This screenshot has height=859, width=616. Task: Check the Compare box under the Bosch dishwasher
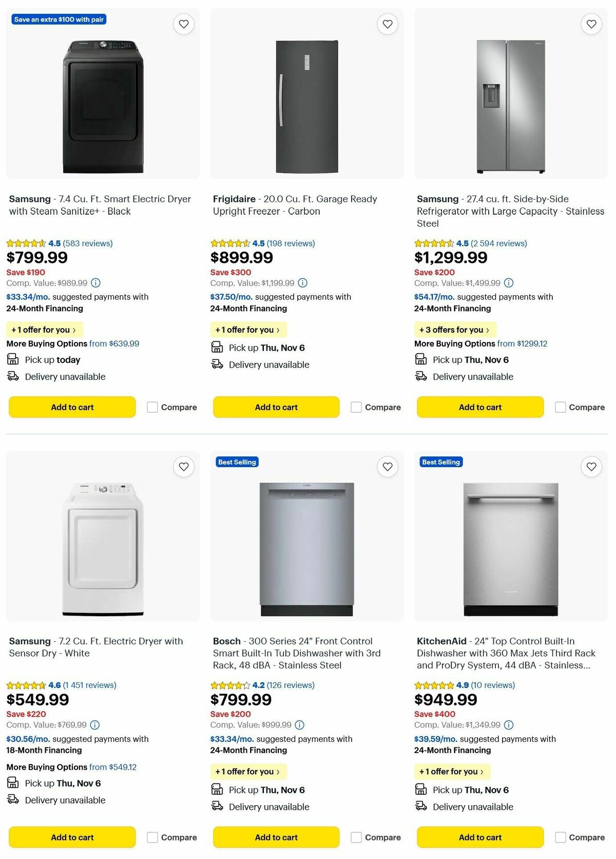click(356, 837)
